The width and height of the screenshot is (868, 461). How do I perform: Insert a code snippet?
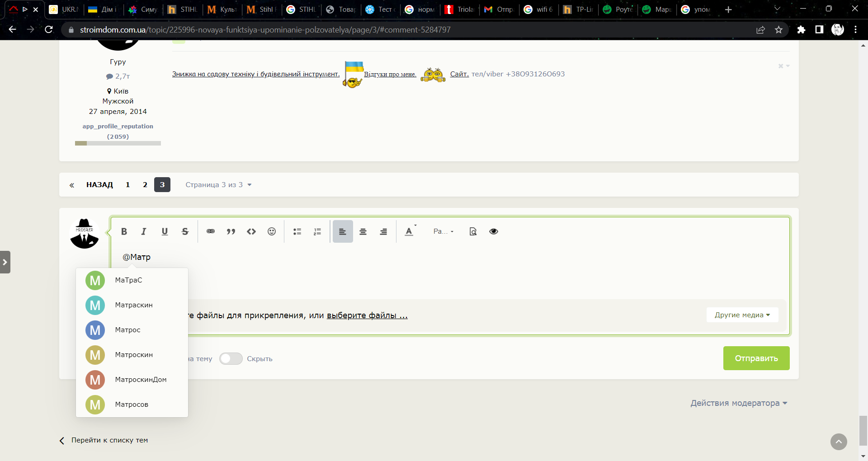pyautogui.click(x=251, y=231)
